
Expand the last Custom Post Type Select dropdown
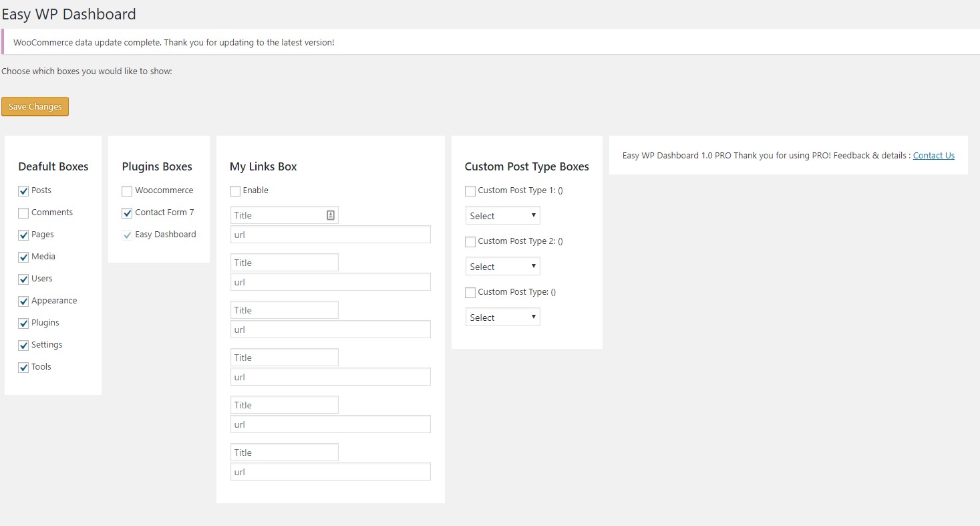point(502,317)
